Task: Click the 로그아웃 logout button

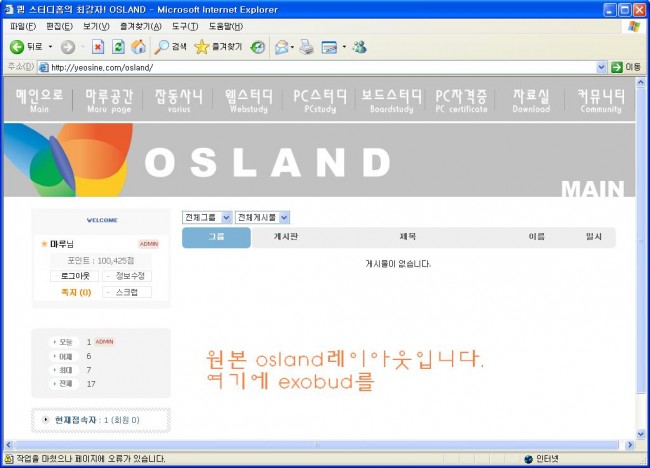Action: coord(75,276)
